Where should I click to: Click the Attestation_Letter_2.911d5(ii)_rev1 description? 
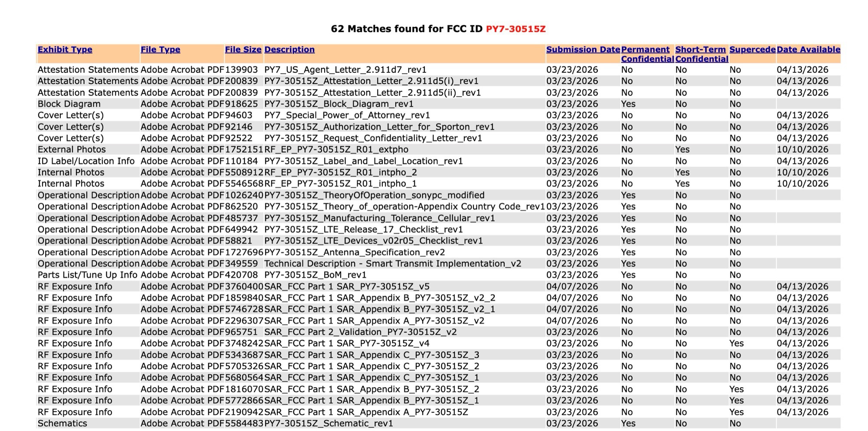372,93
